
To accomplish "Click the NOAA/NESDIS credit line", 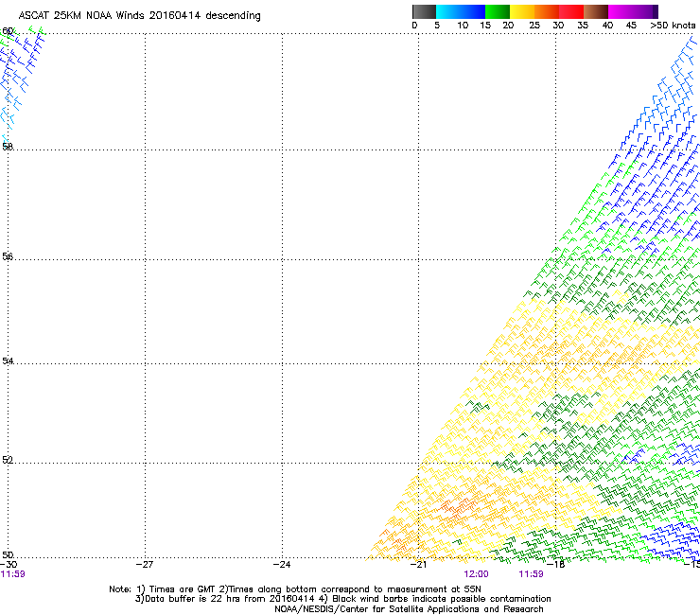I will (409, 609).
